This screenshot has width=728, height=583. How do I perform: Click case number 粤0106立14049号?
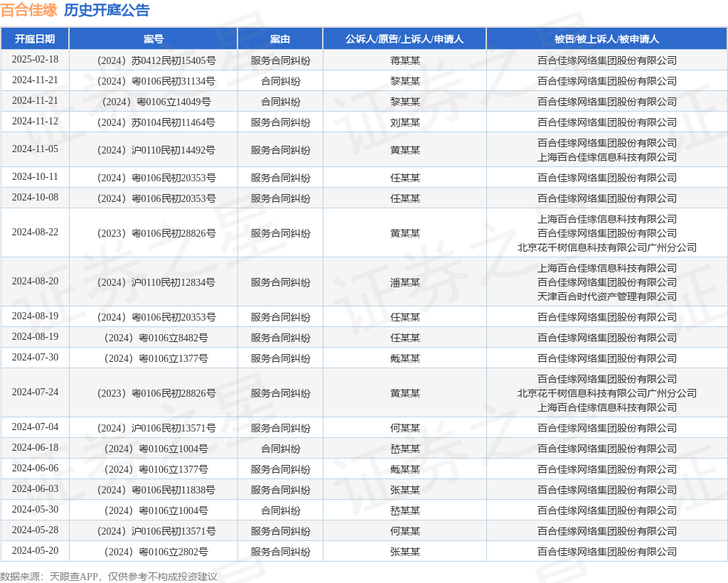[156, 102]
